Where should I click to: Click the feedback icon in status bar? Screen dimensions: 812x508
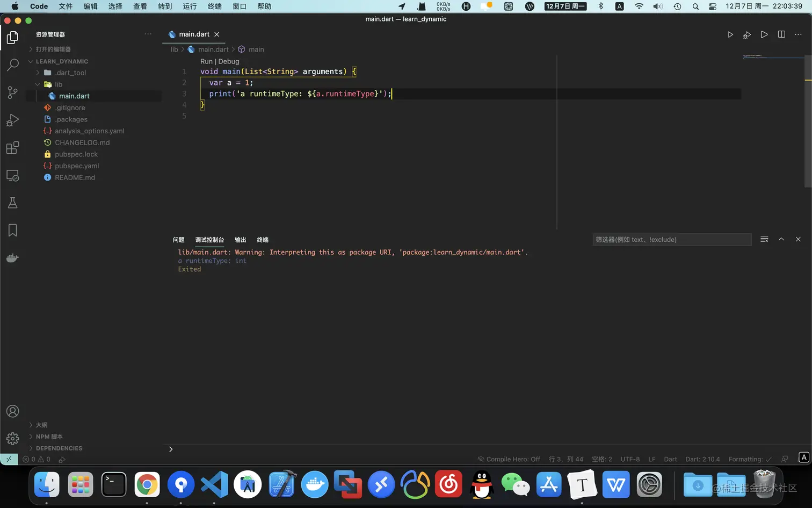(x=785, y=459)
